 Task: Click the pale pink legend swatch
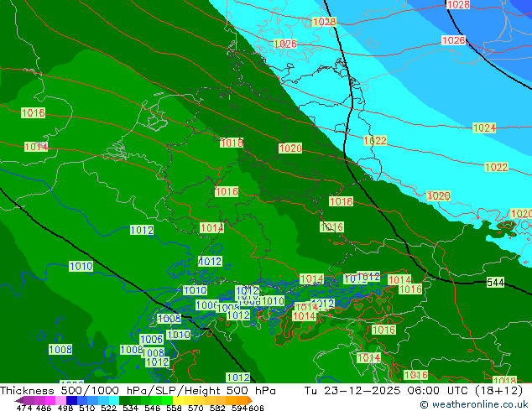(60, 400)
